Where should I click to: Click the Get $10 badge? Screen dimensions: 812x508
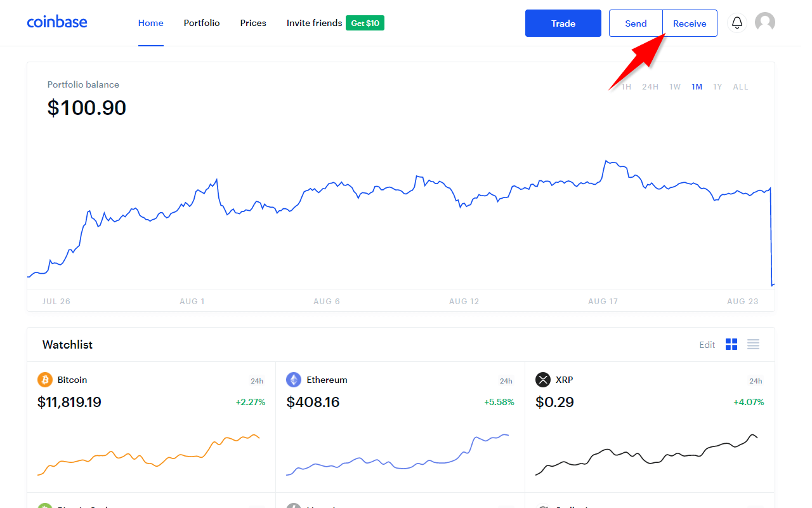tap(365, 23)
